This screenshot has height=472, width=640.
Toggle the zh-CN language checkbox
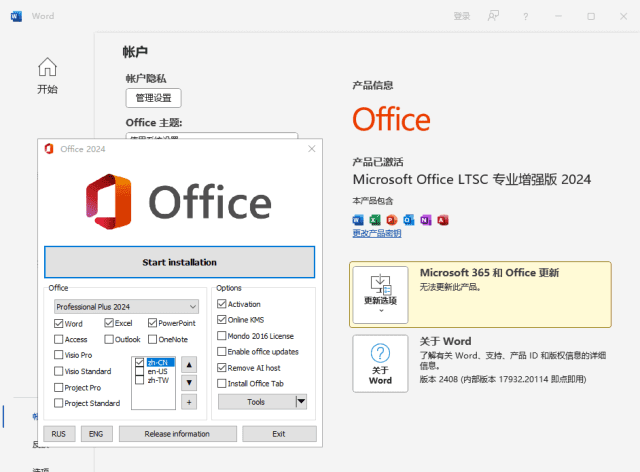[140, 362]
